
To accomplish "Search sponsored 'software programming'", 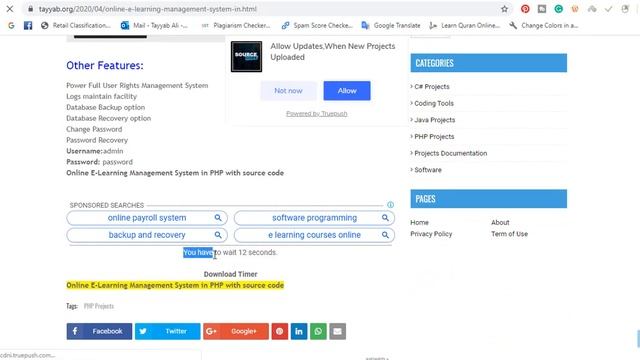I will point(314,218).
